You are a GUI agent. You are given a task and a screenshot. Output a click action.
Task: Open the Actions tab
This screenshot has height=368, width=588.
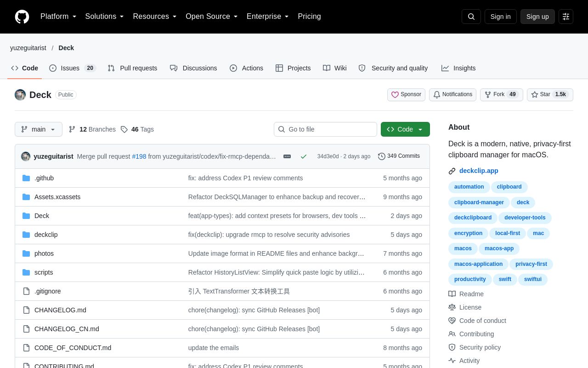247,68
